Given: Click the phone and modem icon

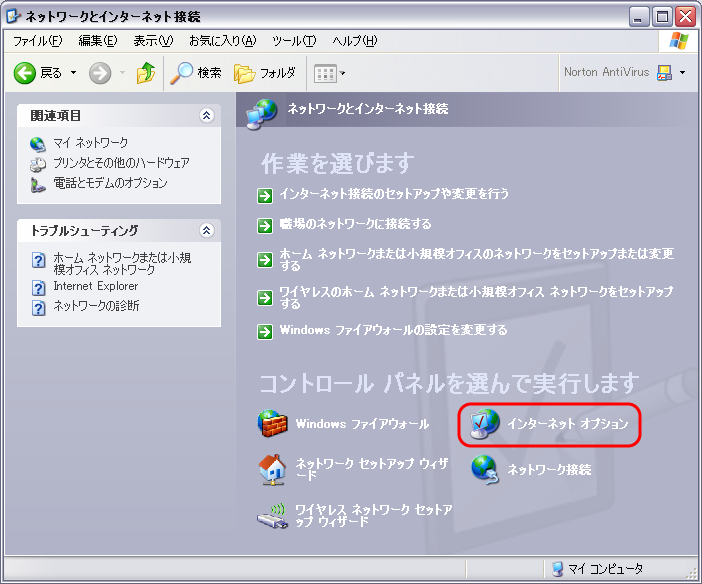Looking at the screenshot, I should pyautogui.click(x=38, y=185).
